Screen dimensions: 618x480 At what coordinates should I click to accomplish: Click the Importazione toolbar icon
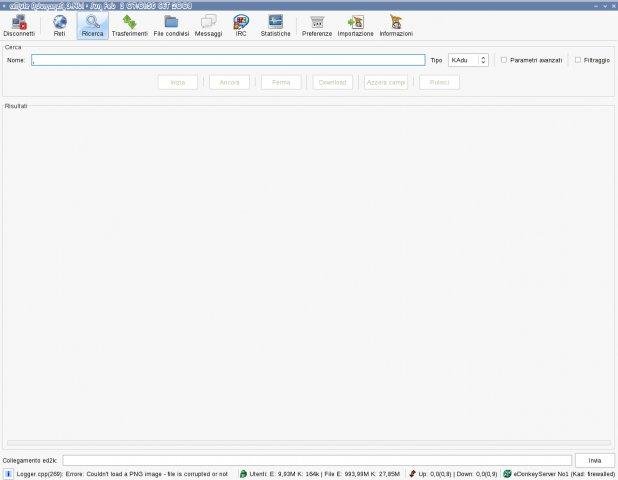pos(356,22)
